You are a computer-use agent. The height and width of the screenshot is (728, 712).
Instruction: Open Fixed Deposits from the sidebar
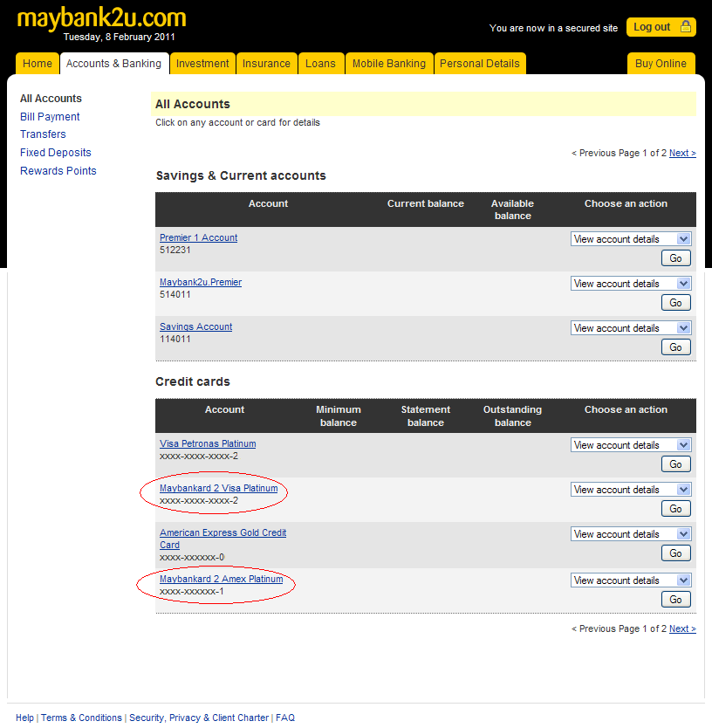click(55, 153)
